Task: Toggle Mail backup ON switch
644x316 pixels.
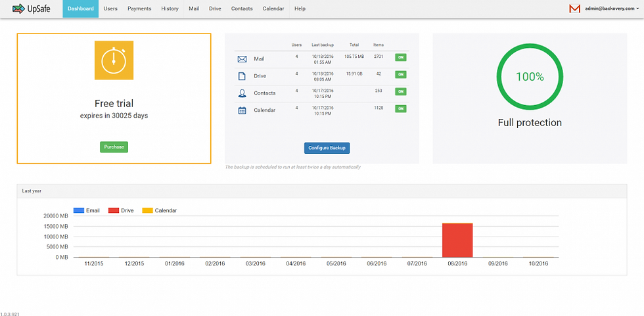Action: pyautogui.click(x=400, y=57)
